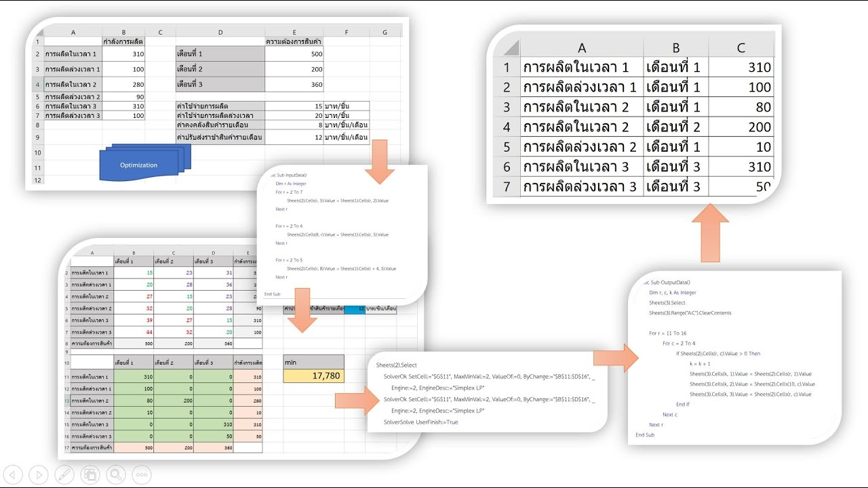Select column B header in output sheet

pos(676,47)
